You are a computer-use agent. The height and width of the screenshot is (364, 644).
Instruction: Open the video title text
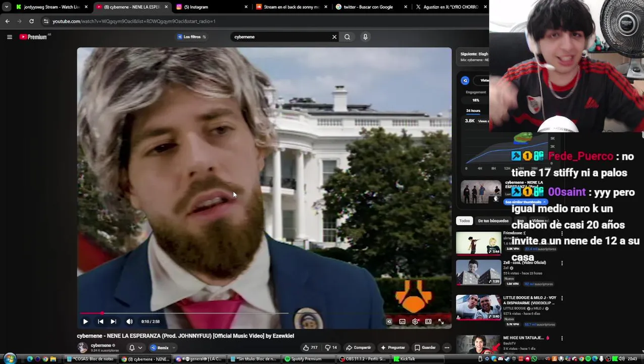(x=185, y=336)
